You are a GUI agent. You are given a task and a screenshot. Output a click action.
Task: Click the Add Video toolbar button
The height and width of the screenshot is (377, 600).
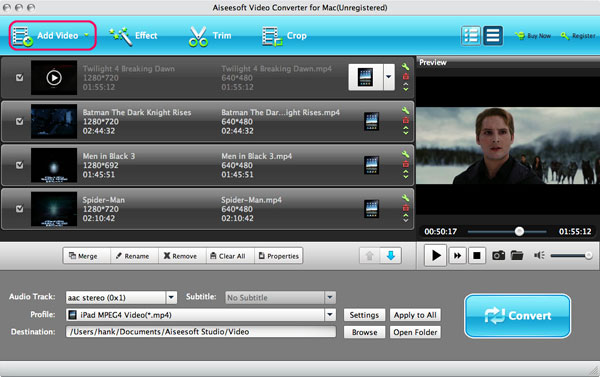click(52, 36)
